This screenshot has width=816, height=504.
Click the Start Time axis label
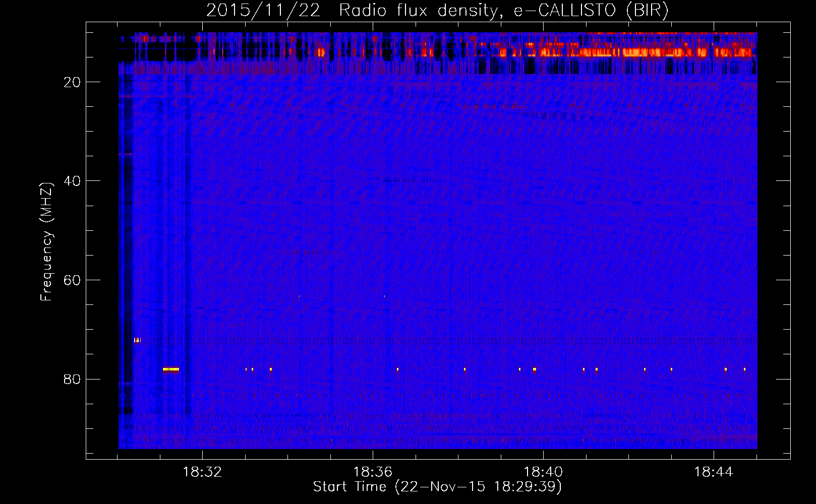(x=437, y=487)
